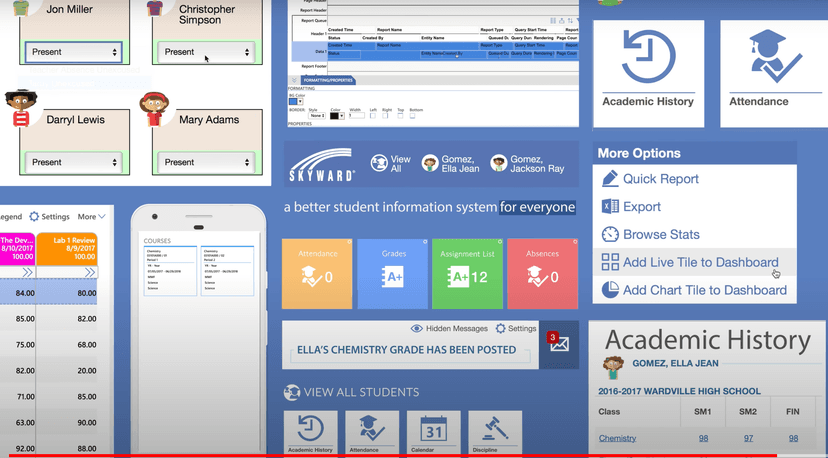Click Mary Adams student avatar
The image size is (828, 458).
pyautogui.click(x=154, y=109)
